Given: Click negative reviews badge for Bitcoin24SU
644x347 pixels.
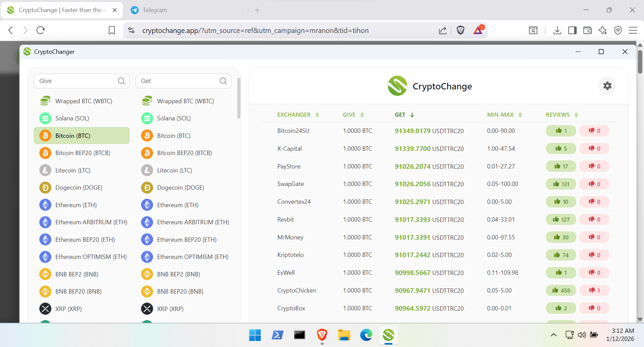Looking at the screenshot, I should (x=594, y=131).
